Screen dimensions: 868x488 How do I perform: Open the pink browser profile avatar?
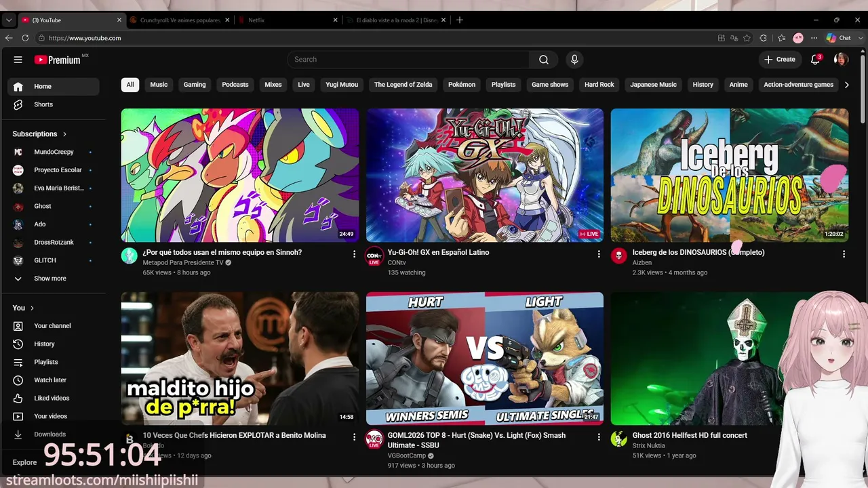pyautogui.click(x=798, y=38)
